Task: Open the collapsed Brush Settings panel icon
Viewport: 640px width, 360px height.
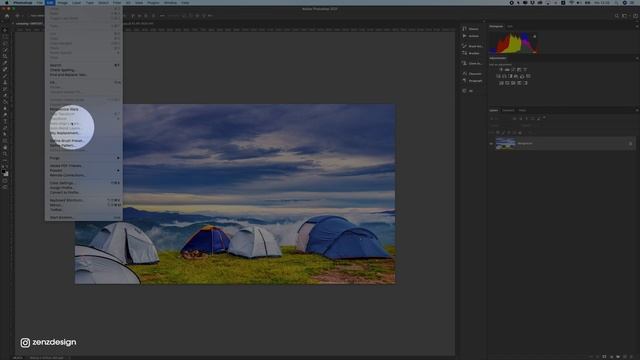Action: [464, 46]
